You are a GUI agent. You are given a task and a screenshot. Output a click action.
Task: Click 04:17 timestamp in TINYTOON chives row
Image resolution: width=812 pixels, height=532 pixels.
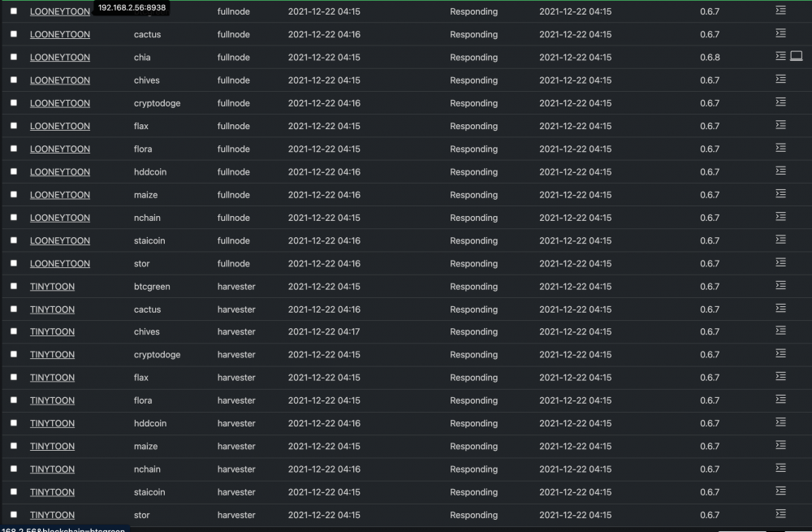(x=324, y=331)
